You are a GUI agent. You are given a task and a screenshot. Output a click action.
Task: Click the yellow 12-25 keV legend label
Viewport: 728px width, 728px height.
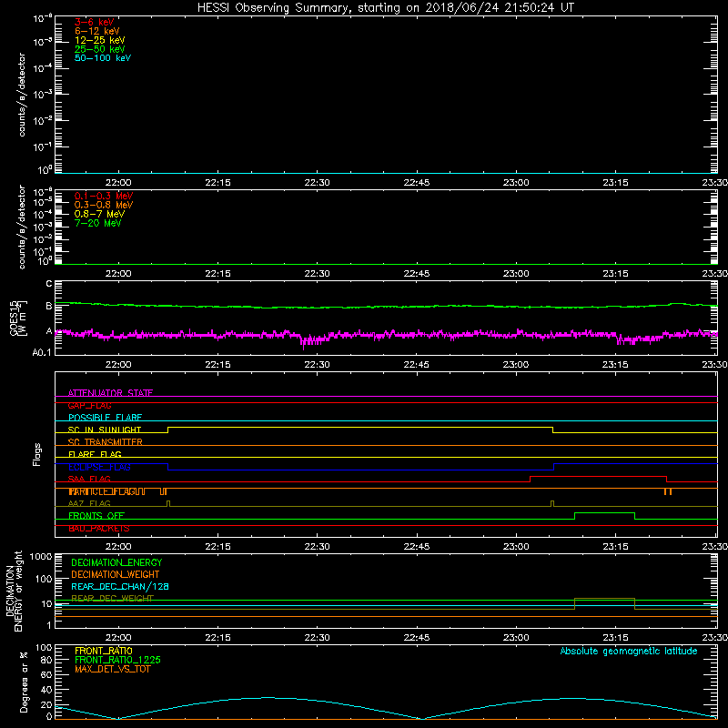point(100,40)
